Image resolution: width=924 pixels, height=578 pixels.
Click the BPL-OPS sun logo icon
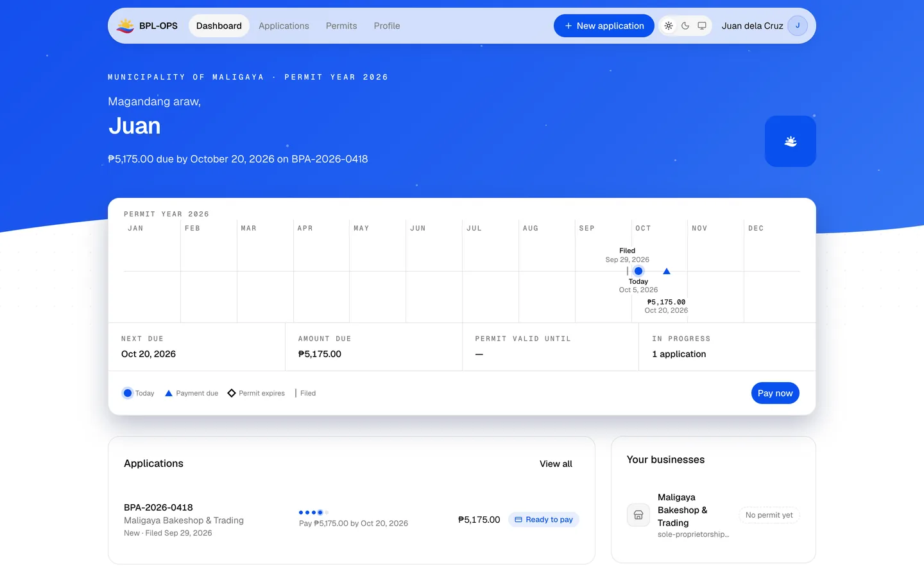click(125, 26)
